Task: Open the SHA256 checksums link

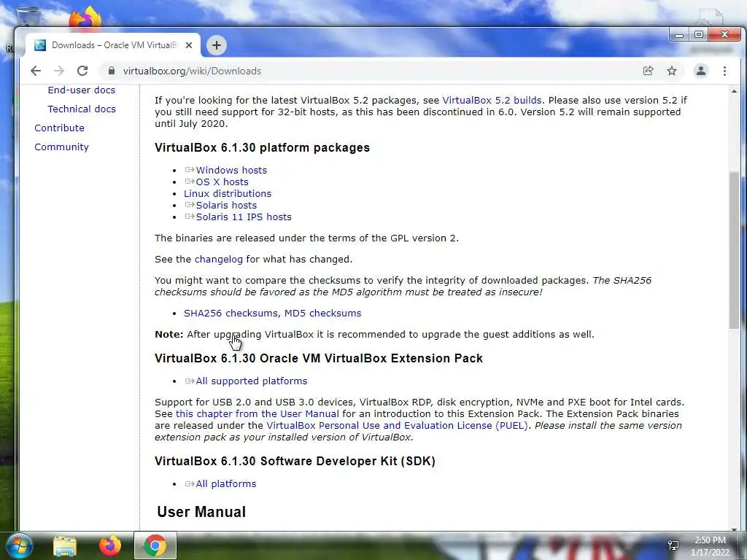Action: point(231,314)
